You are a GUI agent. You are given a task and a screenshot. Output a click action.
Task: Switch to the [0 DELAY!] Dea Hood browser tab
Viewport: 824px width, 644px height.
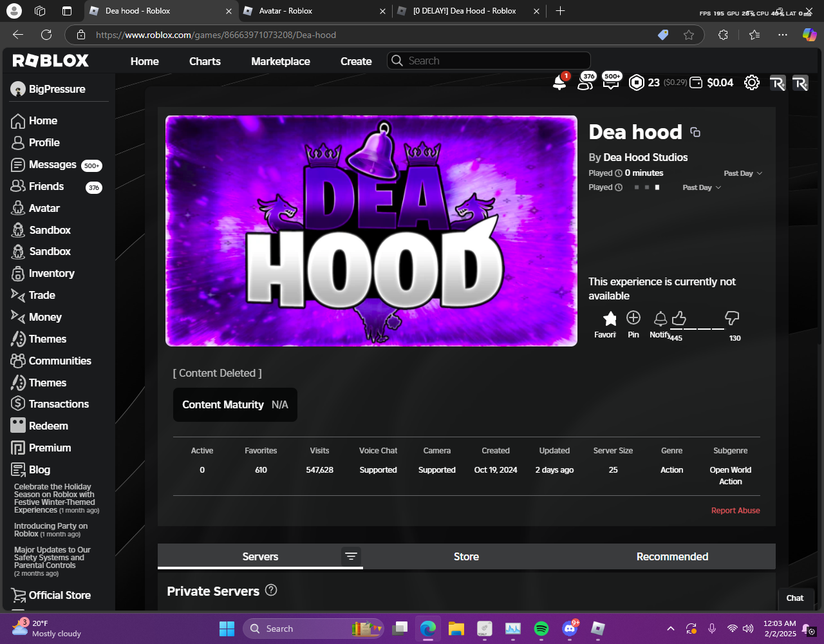[x=467, y=11]
